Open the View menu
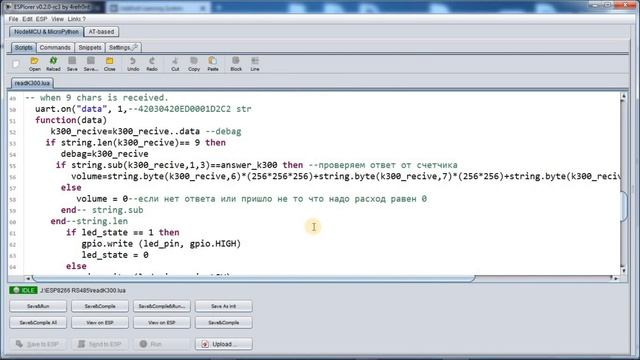 click(x=58, y=19)
